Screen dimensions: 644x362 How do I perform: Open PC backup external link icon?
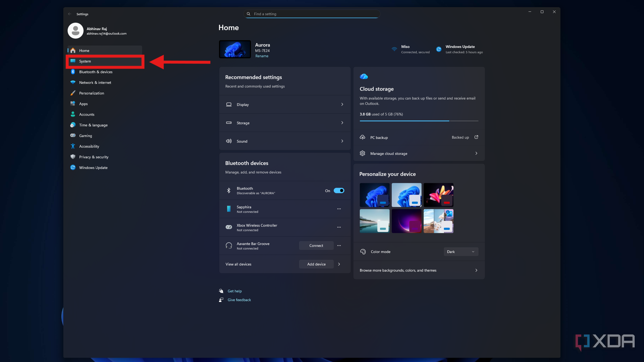coord(476,137)
